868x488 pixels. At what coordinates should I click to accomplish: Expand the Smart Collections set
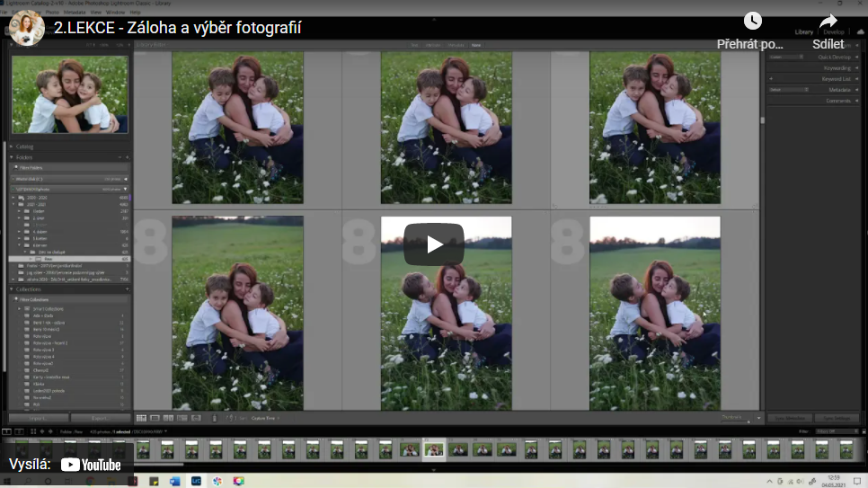(20, 309)
